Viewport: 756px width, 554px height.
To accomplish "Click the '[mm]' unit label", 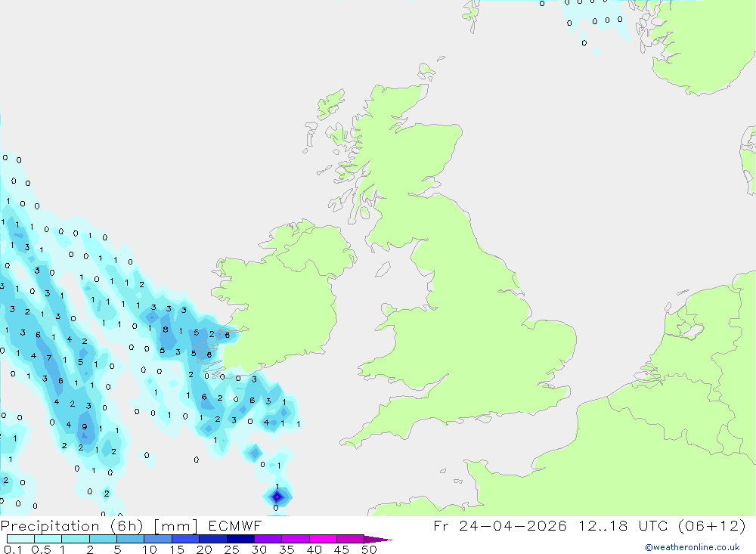I will coord(175,526).
